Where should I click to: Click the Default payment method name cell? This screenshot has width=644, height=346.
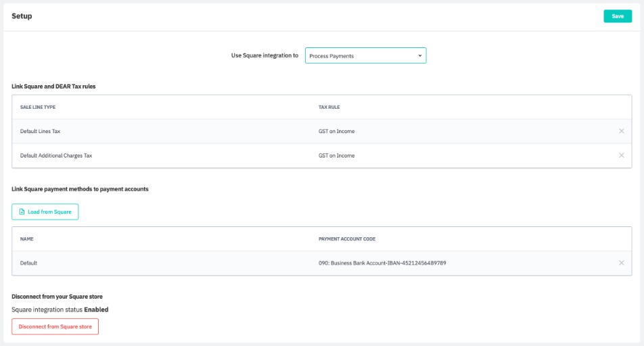(x=28, y=263)
